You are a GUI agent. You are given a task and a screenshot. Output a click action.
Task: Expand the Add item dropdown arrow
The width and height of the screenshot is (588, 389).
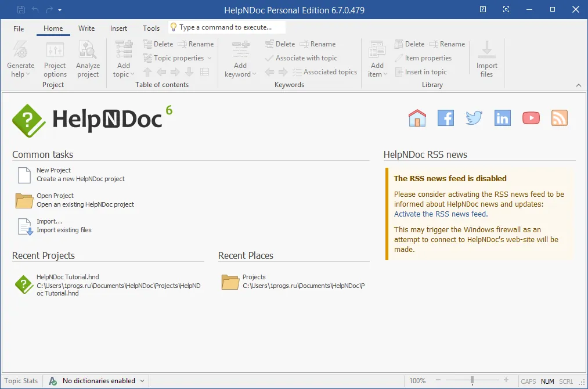pyautogui.click(x=385, y=74)
